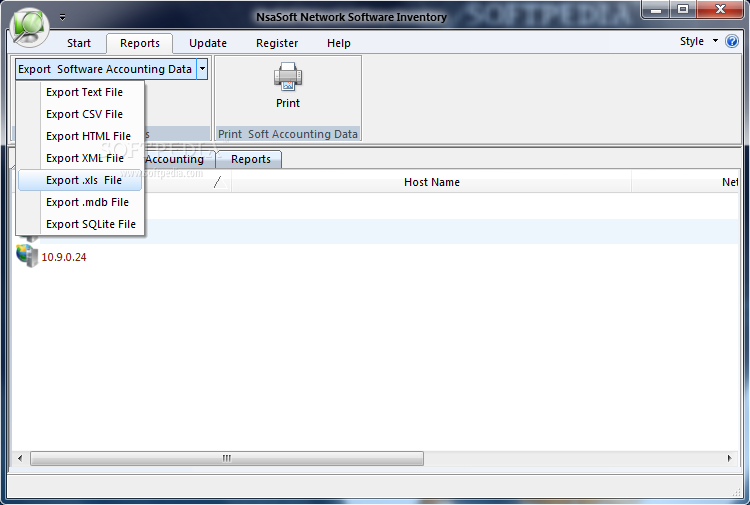Click the left scroll arrow
Viewport: 750px width, 505px height.
click(20, 458)
